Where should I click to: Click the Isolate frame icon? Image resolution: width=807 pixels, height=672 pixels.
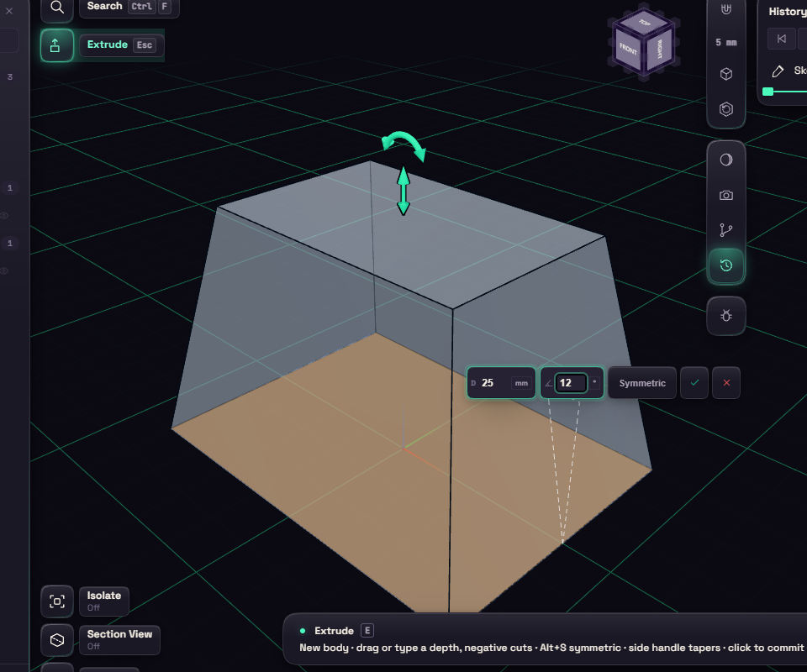pos(56,601)
